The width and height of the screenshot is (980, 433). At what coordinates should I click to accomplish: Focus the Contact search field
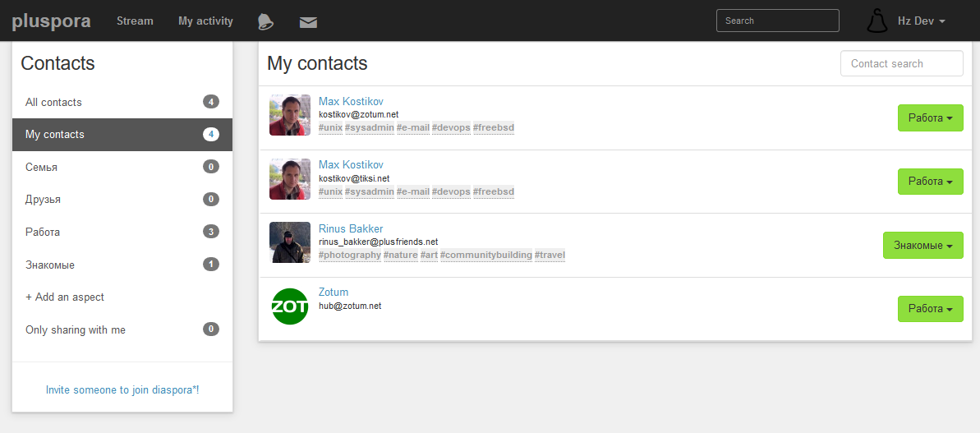pyautogui.click(x=902, y=63)
